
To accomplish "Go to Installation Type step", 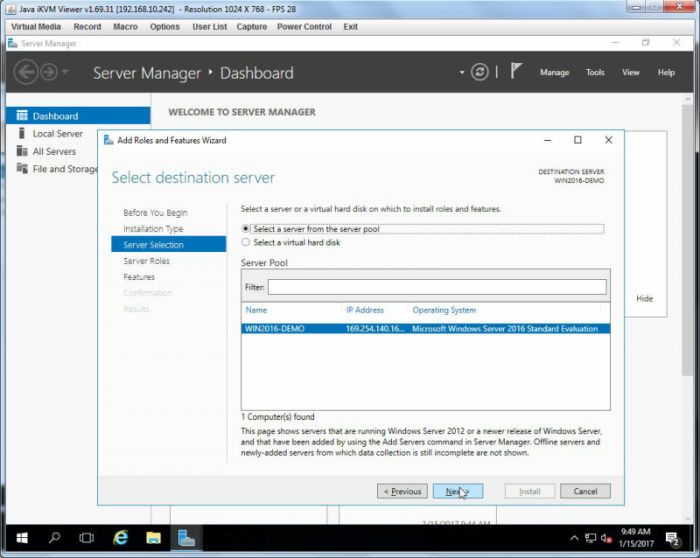I will [x=153, y=229].
